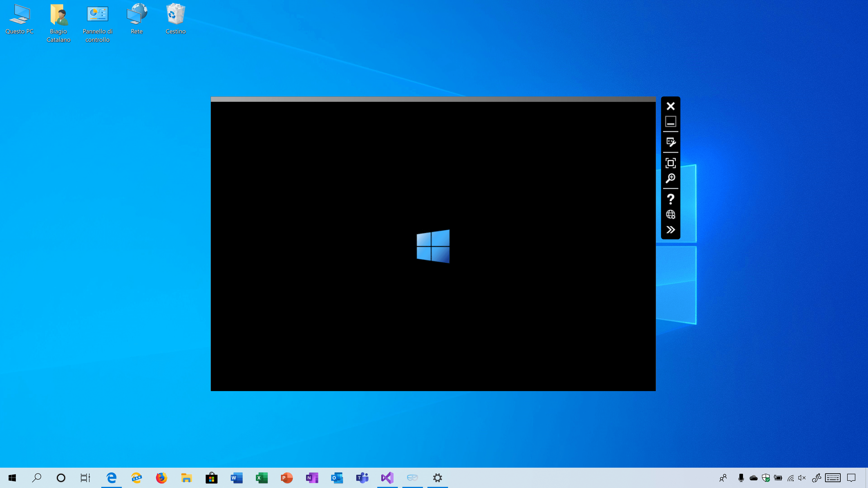This screenshot has width=868, height=488.
Task: Open the touch keyboard tray icon
Action: 833,478
